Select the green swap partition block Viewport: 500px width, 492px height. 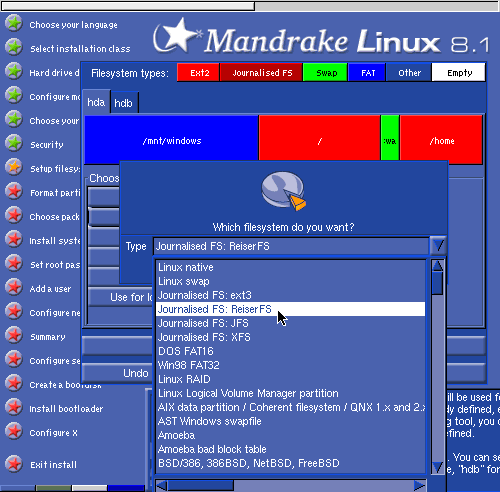click(390, 138)
